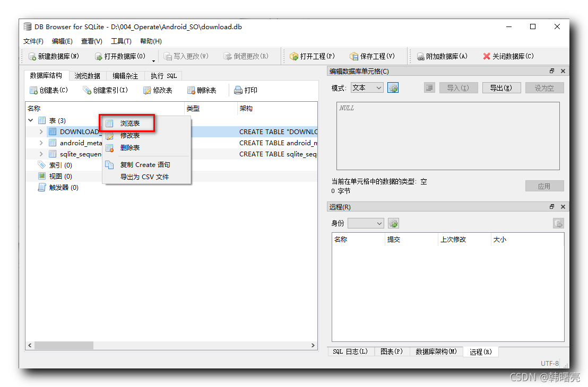Click Save Project toolbar button
Screen dimensions: 588x387
pos(373,56)
